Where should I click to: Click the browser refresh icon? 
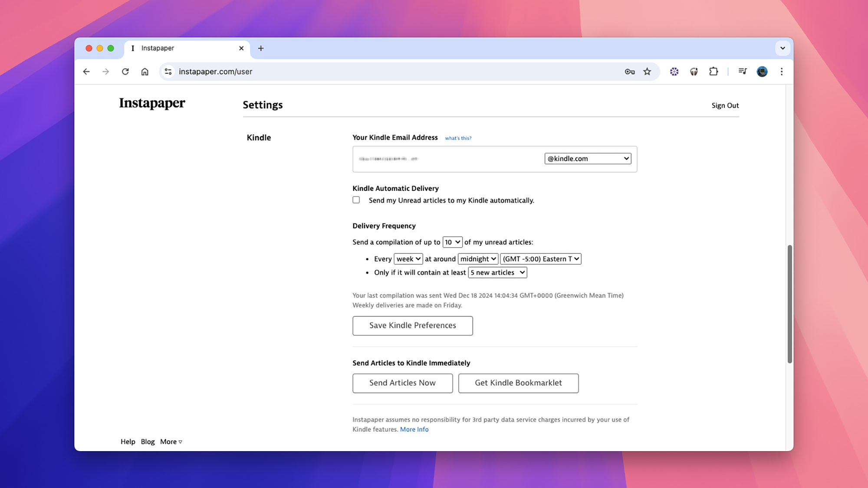pyautogui.click(x=125, y=72)
